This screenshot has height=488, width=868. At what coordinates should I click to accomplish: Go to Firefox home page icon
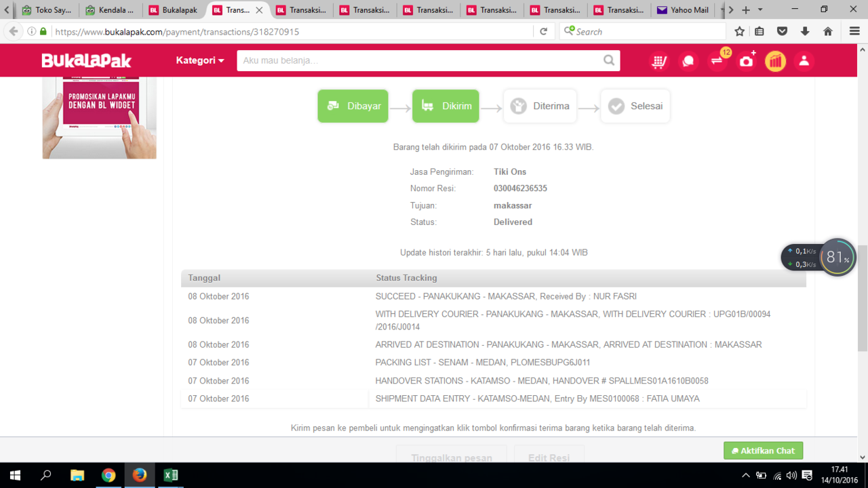(828, 31)
